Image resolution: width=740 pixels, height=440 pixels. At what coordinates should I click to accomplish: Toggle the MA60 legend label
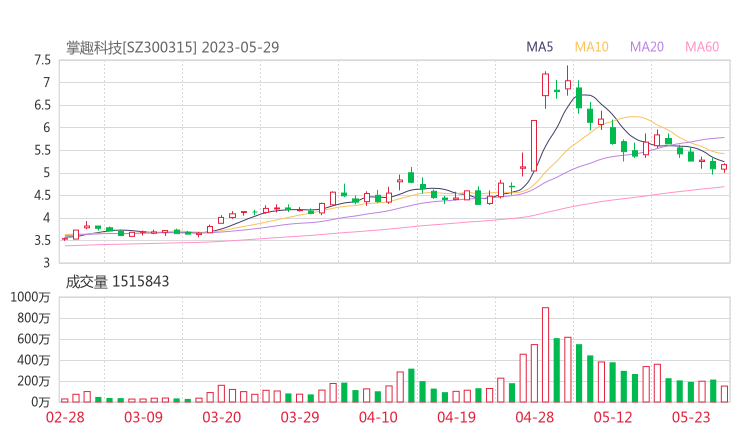tap(702, 47)
